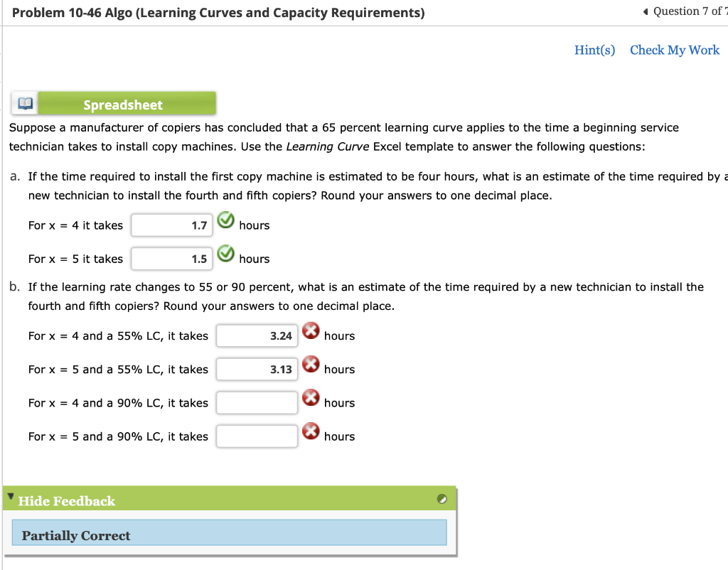The height and width of the screenshot is (570, 728).
Task: Click the red X for x=5 at 90% LC
Action: 311,431
